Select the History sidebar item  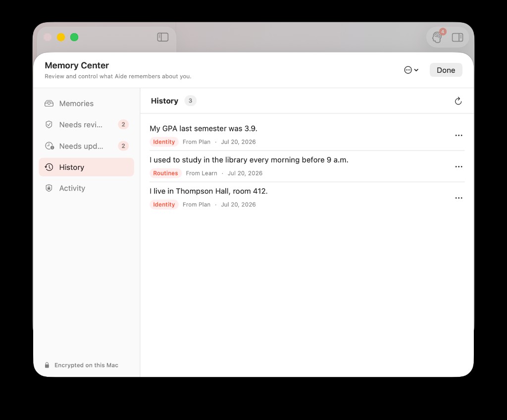[86, 167]
